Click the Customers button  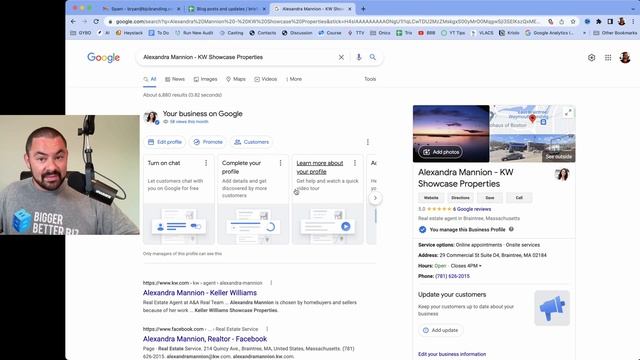tap(251, 142)
